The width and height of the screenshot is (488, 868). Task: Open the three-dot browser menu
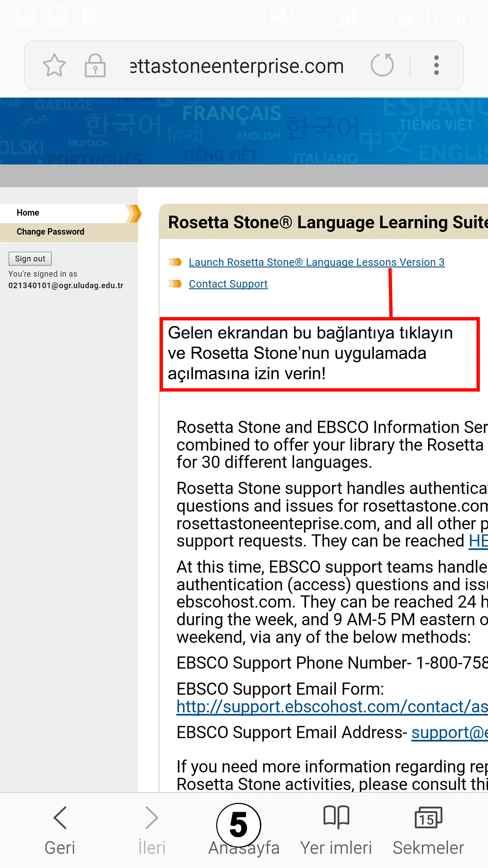point(436,65)
